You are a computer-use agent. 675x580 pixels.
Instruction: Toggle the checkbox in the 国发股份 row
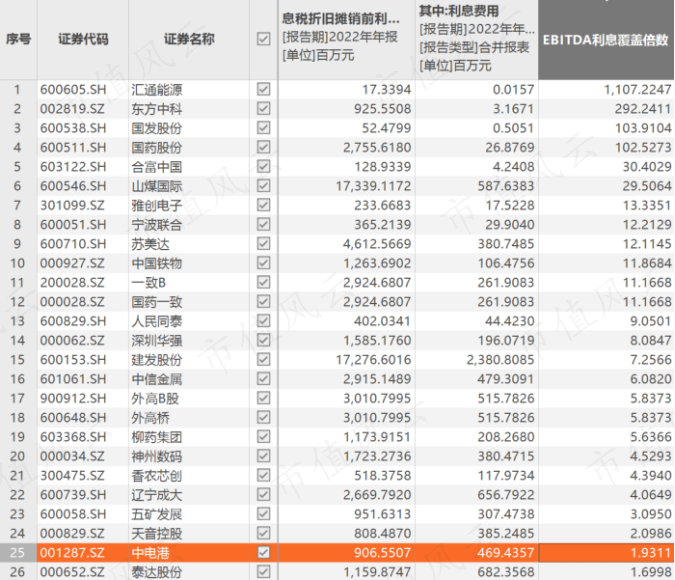tap(263, 128)
